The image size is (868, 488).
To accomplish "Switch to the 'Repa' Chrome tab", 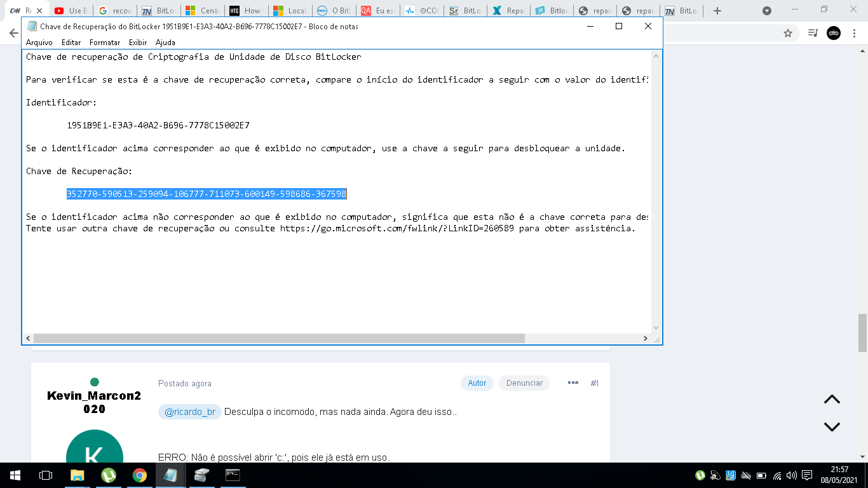I will coord(508,11).
